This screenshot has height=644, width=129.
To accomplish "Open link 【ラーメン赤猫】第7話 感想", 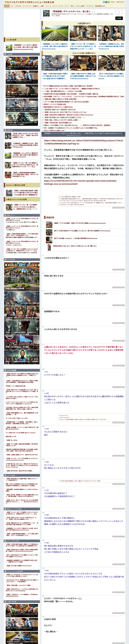I will [67, 102].
